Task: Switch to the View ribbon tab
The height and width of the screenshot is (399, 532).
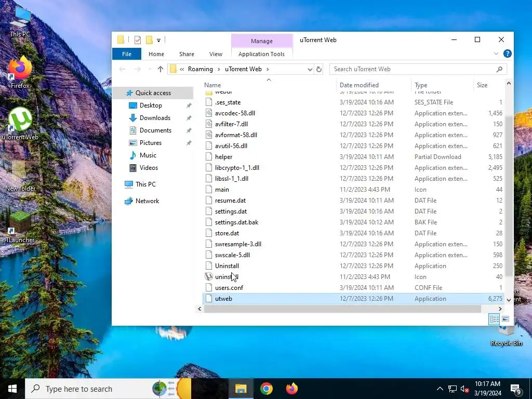Action: point(216,54)
